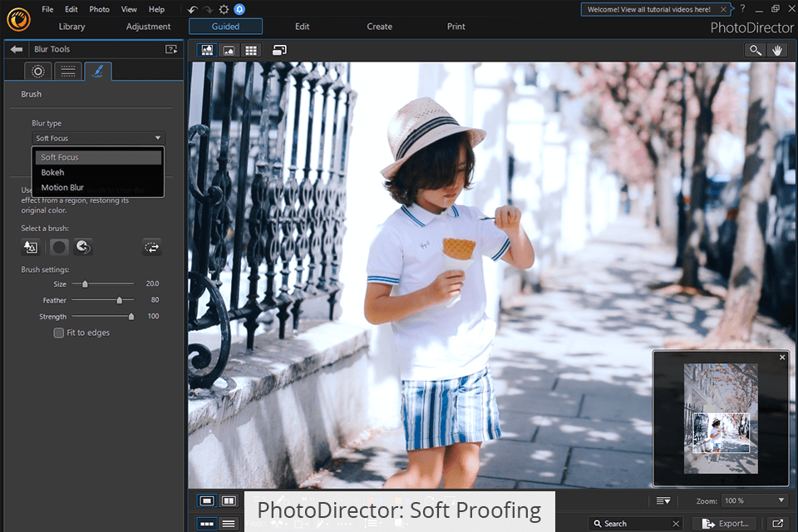
Task: Click the Feather value 80
Action: click(155, 300)
